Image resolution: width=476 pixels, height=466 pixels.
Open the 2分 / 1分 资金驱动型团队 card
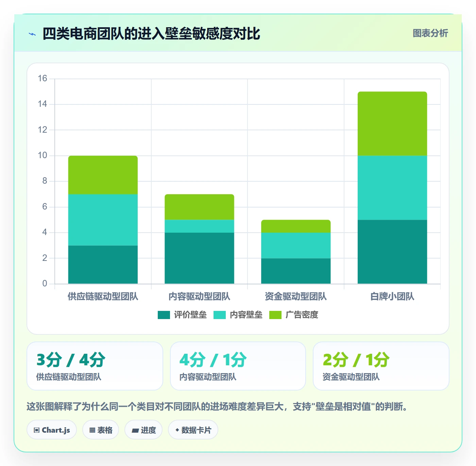(381, 366)
